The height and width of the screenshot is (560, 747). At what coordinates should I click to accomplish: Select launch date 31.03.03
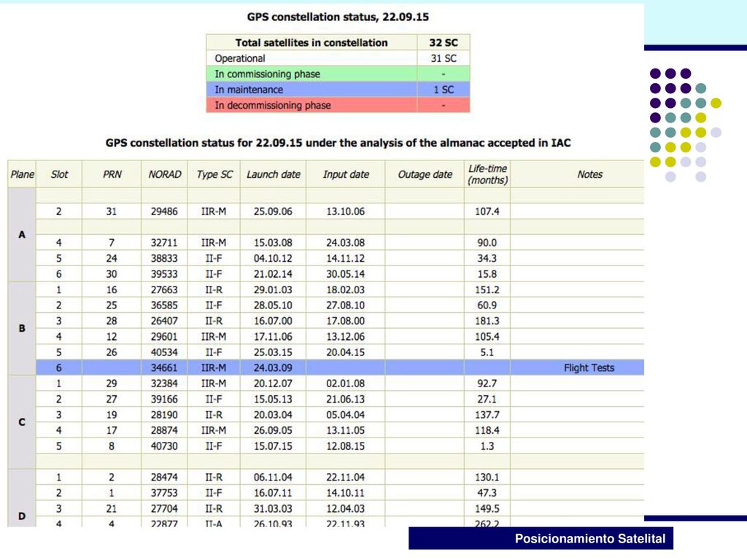point(273,508)
